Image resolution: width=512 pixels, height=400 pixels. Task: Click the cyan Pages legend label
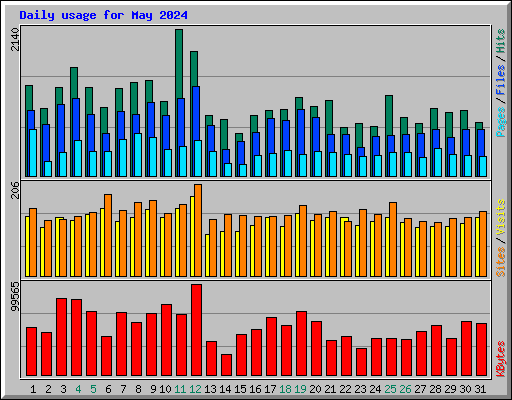(501, 122)
